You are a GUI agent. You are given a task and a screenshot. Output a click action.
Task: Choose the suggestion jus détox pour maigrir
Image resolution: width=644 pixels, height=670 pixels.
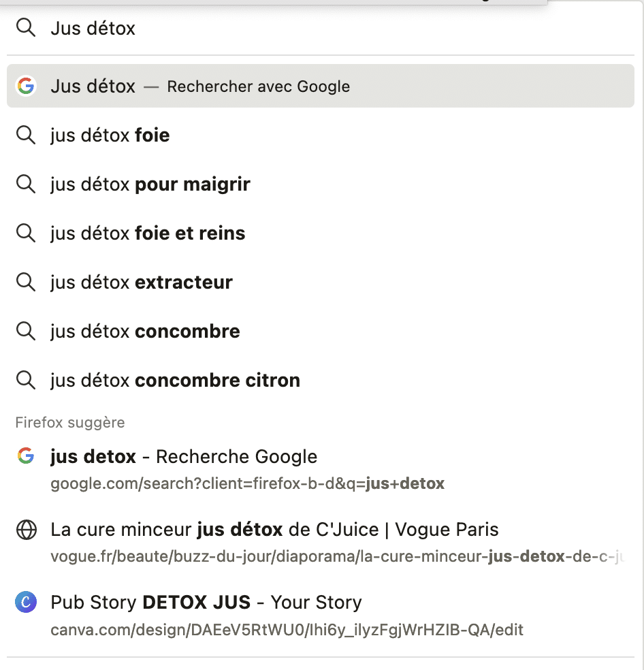(150, 185)
